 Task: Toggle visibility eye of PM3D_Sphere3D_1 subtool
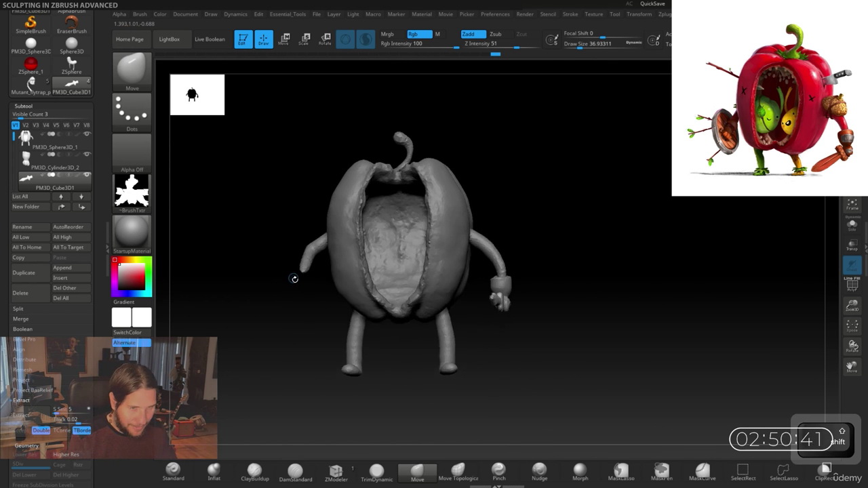coord(87,134)
